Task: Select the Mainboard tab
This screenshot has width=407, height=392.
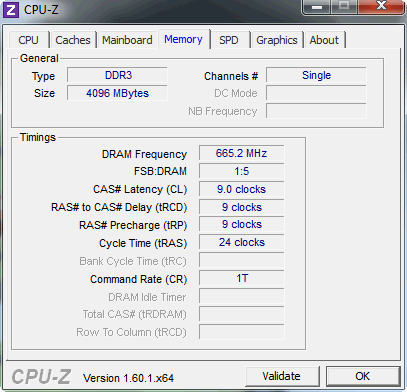Action: pos(127,40)
